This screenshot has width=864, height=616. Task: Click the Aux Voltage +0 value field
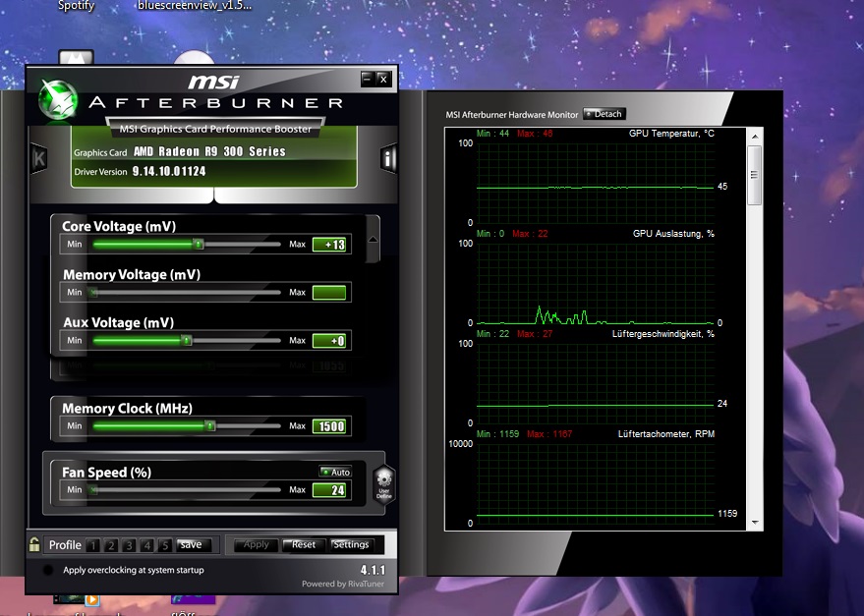pos(329,341)
